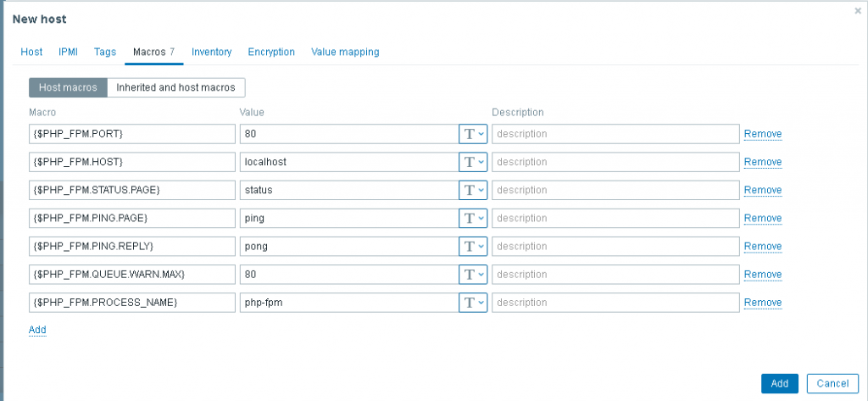Switch to the Encryption tab

tap(271, 52)
